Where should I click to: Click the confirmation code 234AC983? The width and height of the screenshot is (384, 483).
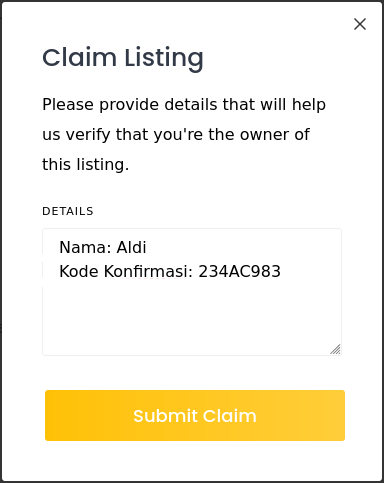[239, 271]
